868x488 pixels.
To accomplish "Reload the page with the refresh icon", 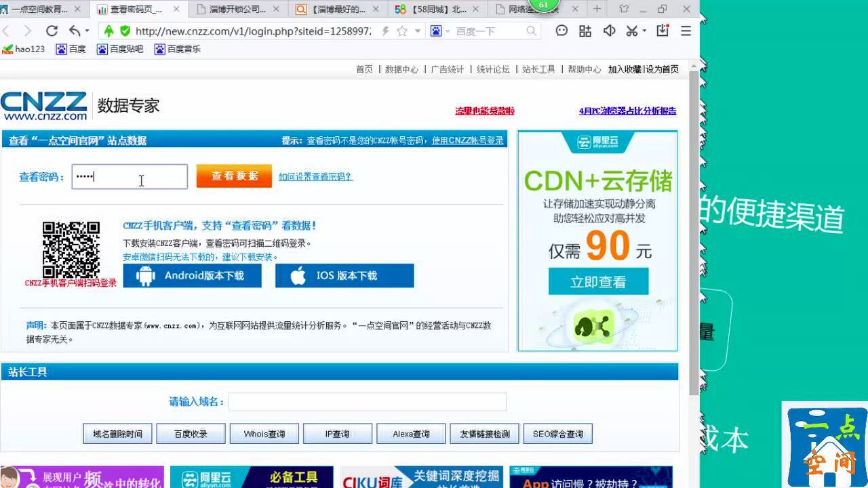I will pos(52,31).
